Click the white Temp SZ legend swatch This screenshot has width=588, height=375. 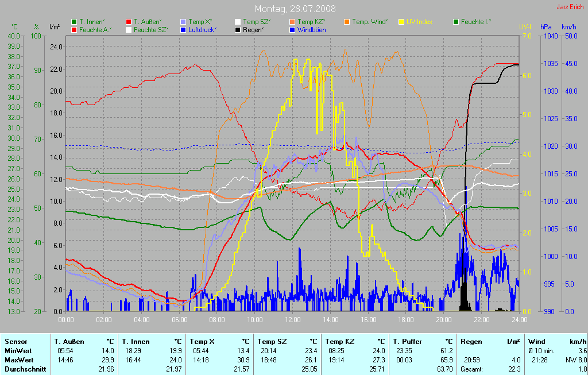tap(238, 22)
